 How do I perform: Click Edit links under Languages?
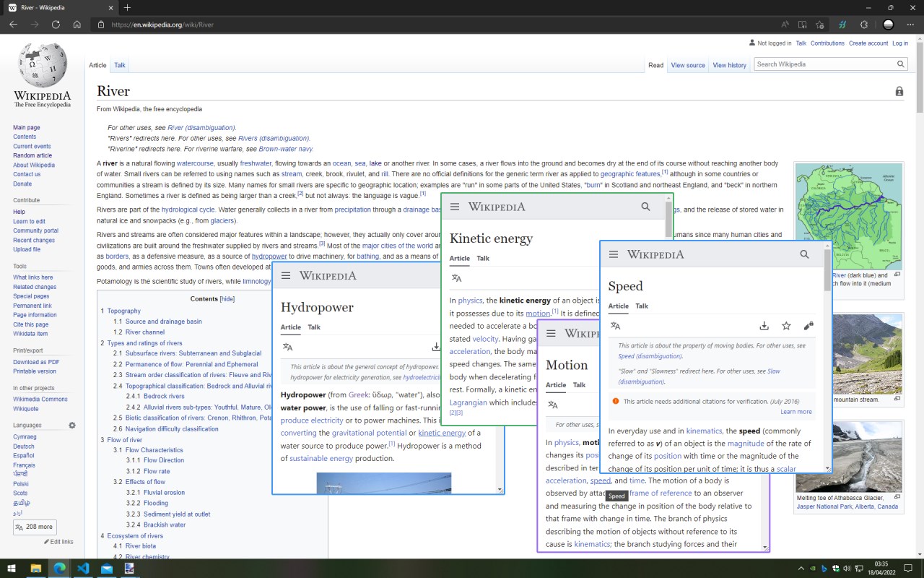click(58, 542)
